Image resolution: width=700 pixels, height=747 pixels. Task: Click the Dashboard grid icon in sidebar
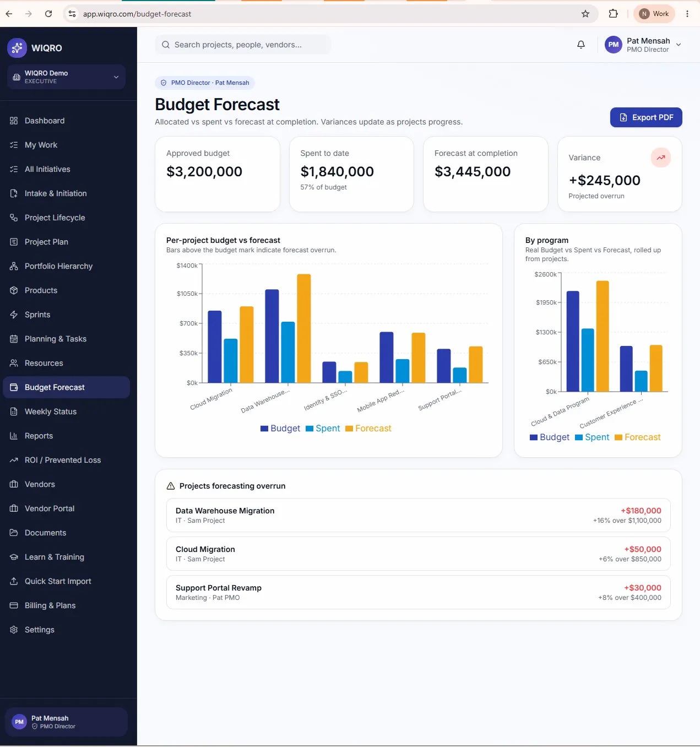(14, 121)
